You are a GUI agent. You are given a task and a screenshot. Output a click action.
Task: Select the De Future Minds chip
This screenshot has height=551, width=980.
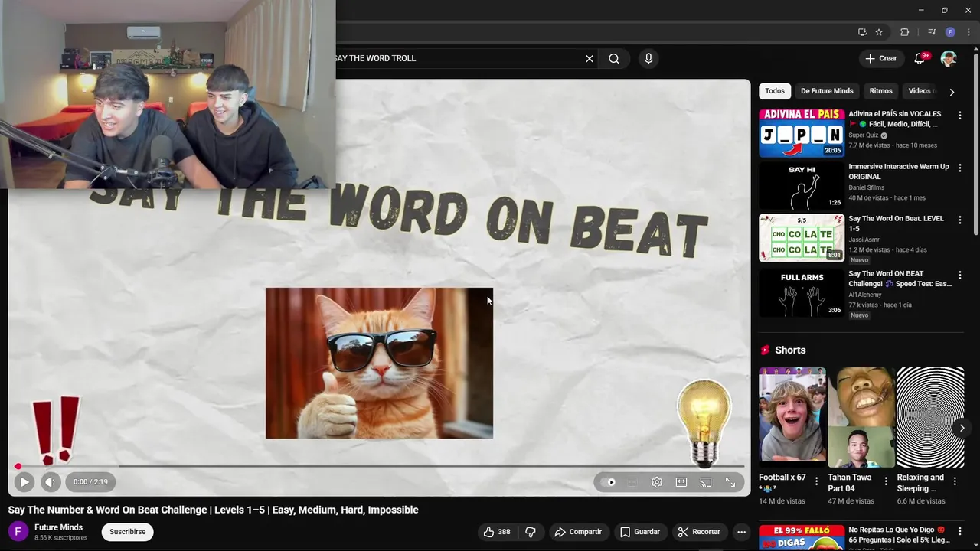[827, 91]
